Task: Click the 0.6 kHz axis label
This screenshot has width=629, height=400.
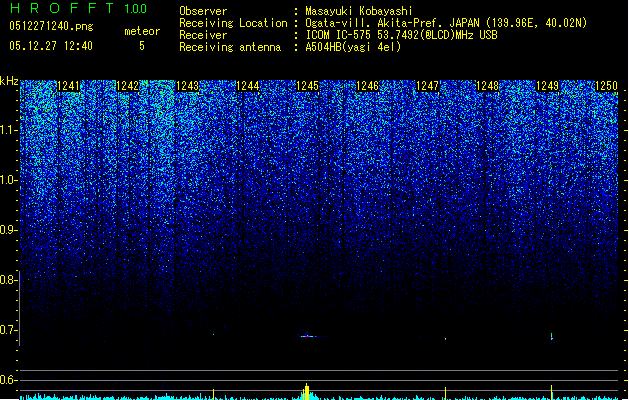Action: pos(9,380)
